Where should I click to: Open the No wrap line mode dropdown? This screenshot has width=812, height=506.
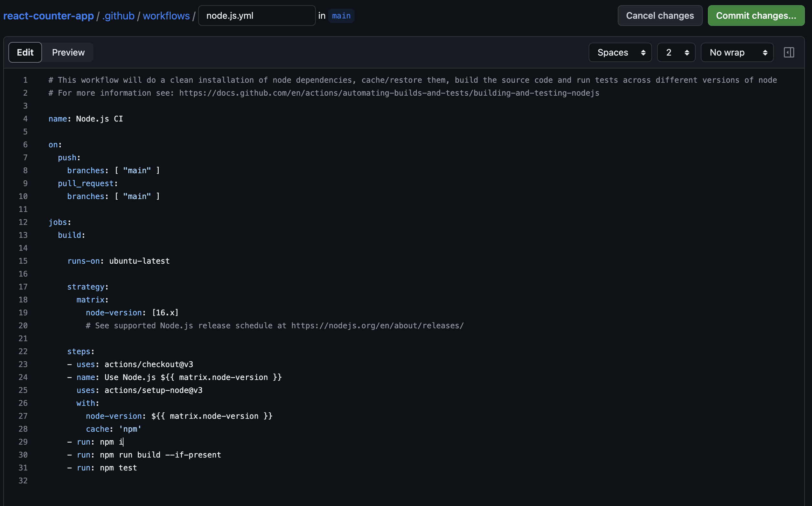pos(737,53)
